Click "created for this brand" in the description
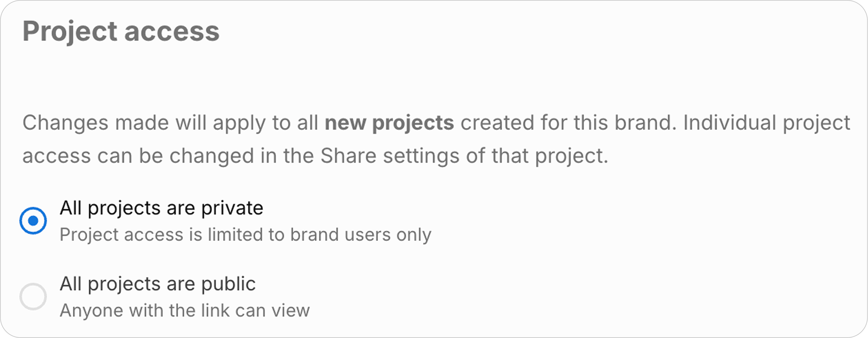This screenshot has width=868, height=338. pos(568,123)
